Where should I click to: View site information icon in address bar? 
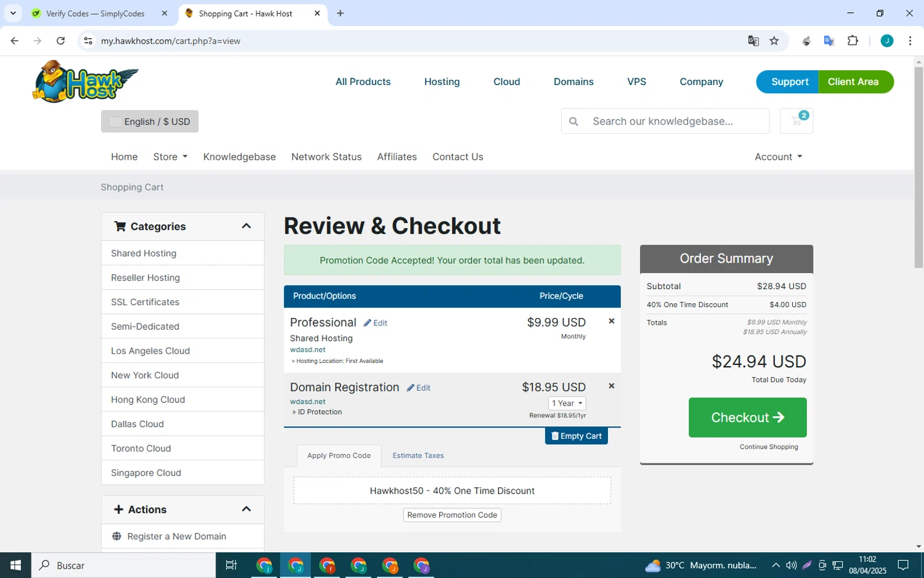[x=88, y=41]
